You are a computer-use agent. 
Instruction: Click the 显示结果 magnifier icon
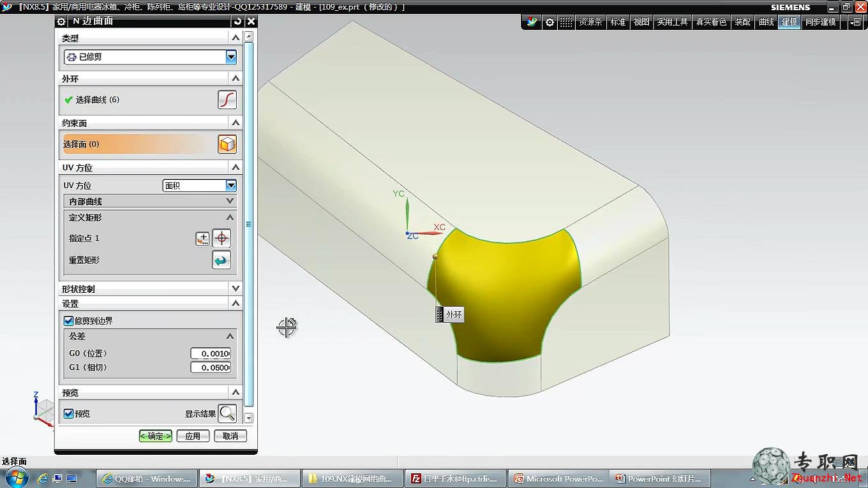pyautogui.click(x=227, y=413)
